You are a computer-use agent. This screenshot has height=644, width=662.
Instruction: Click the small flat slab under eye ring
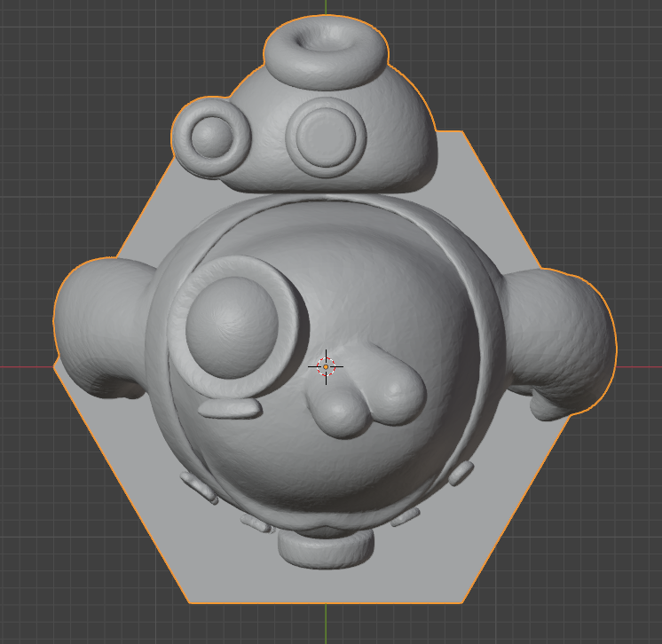(229, 409)
